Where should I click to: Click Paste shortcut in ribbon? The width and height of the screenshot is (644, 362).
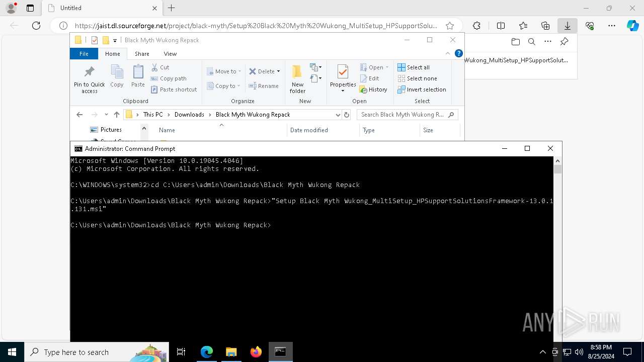click(174, 89)
